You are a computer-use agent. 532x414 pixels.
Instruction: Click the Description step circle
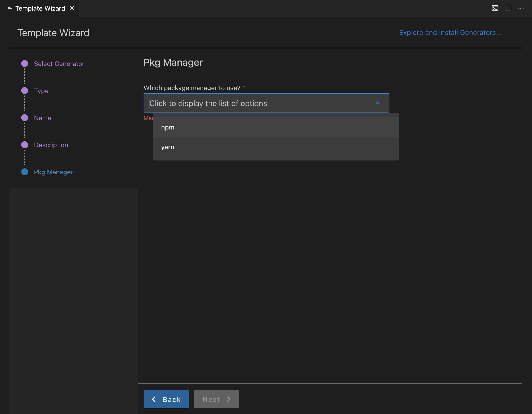tap(25, 145)
